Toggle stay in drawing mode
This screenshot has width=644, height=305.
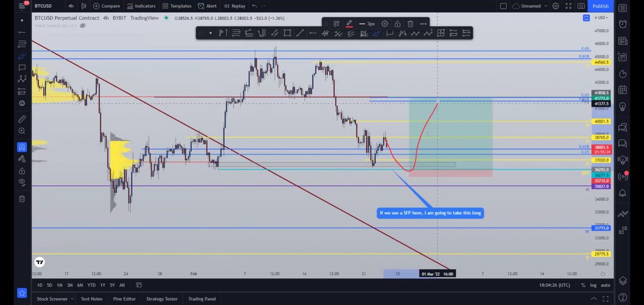pyautogui.click(x=22, y=158)
